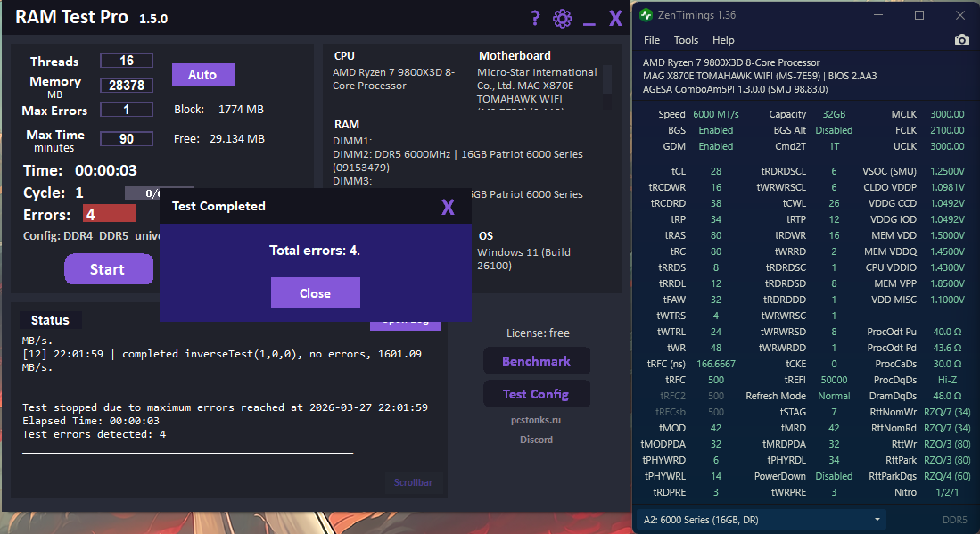Click the Total errors: 4. message
The width and height of the screenshot is (980, 534).
point(315,251)
